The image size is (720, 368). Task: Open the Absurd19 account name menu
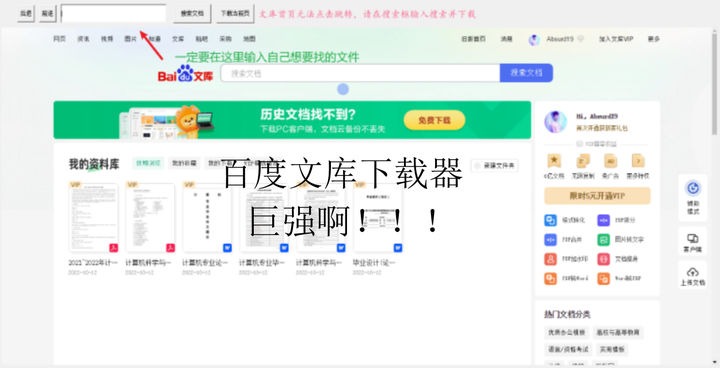point(560,39)
